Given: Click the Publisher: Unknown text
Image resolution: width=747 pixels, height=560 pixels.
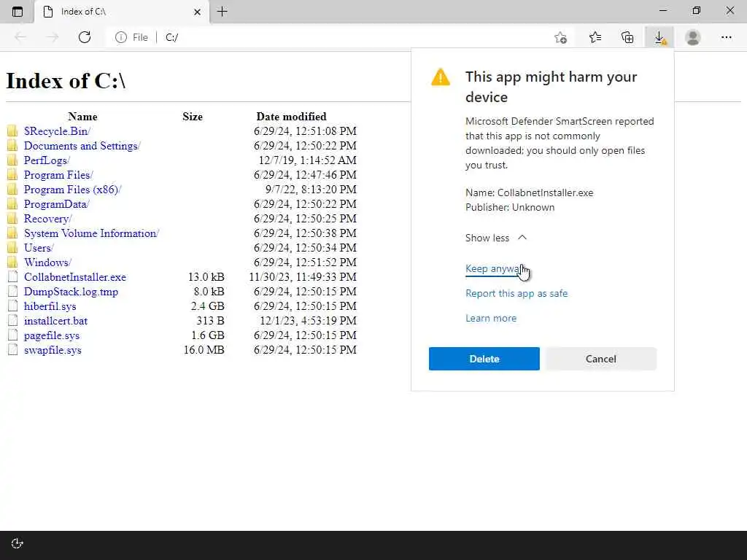Looking at the screenshot, I should pos(510,207).
